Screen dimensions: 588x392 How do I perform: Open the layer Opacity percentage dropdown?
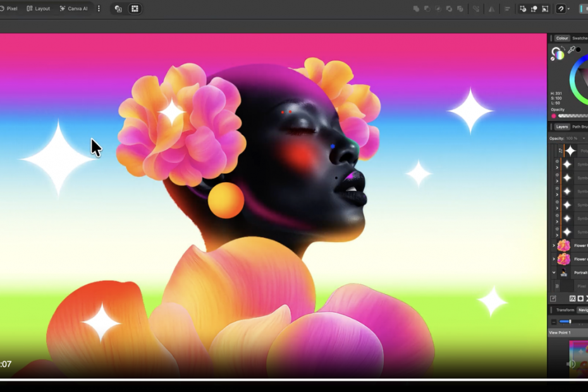584,138
